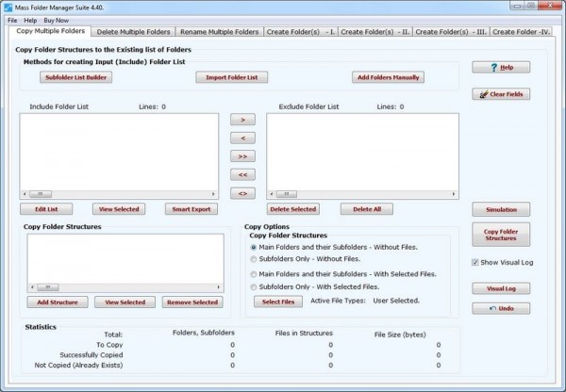Click Copy Folder Structures scrollbar right arrow
Viewport: 566px width, 392px height.
pyautogui.click(x=219, y=287)
